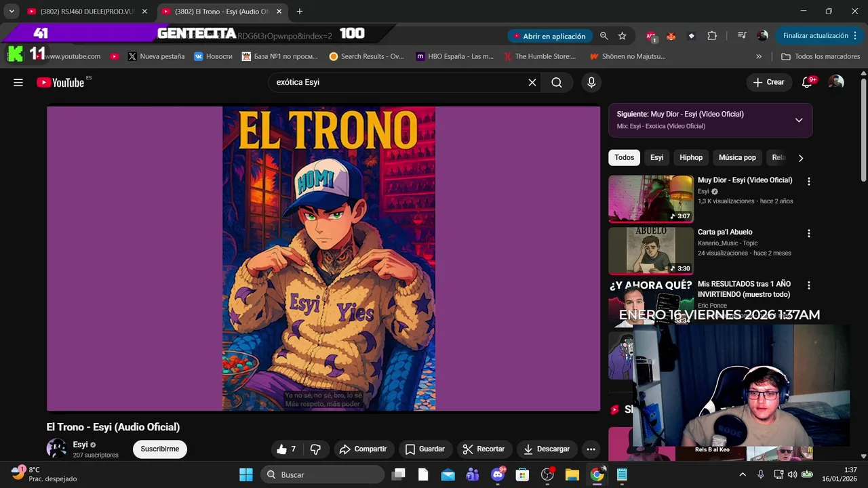Clip video with Recortar button
The height and width of the screenshot is (488, 868).
click(x=484, y=449)
